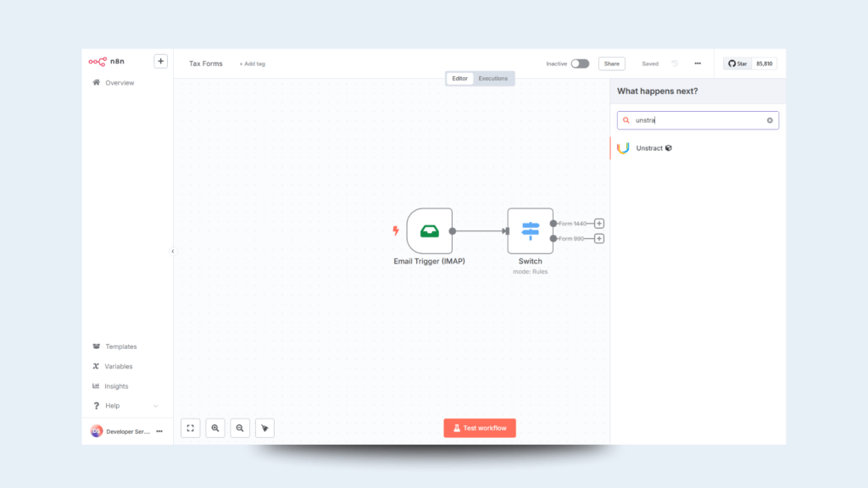This screenshot has height=488, width=868.
Task: Add a node to Form 1440 output
Action: (599, 224)
